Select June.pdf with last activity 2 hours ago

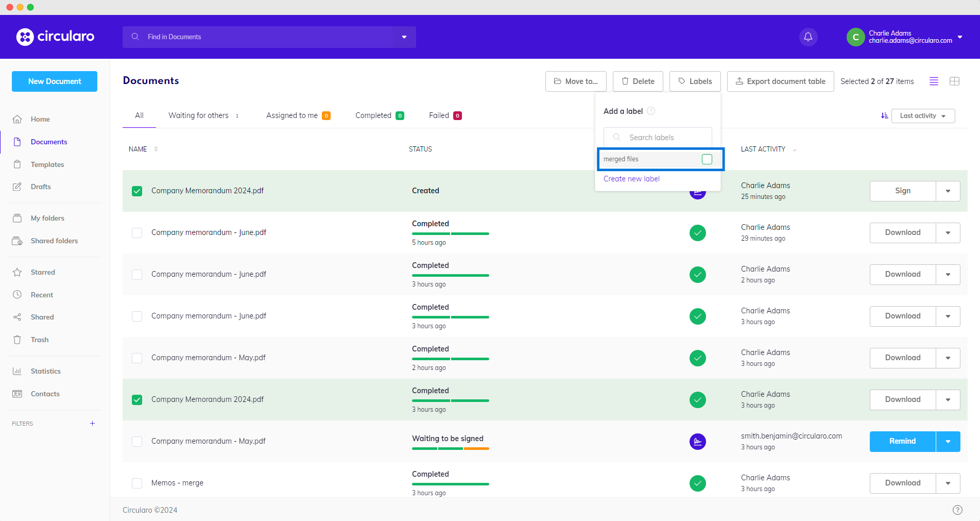tap(137, 275)
